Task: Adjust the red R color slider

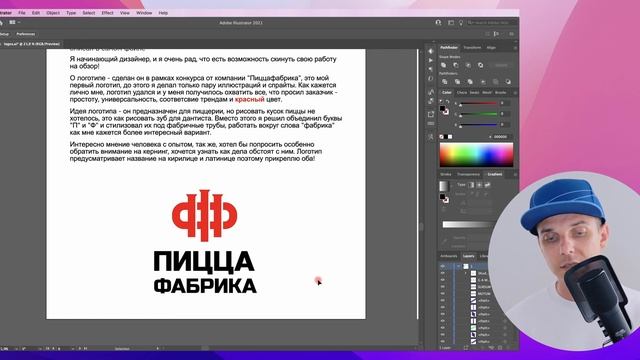Action: pyautogui.click(x=478, y=103)
